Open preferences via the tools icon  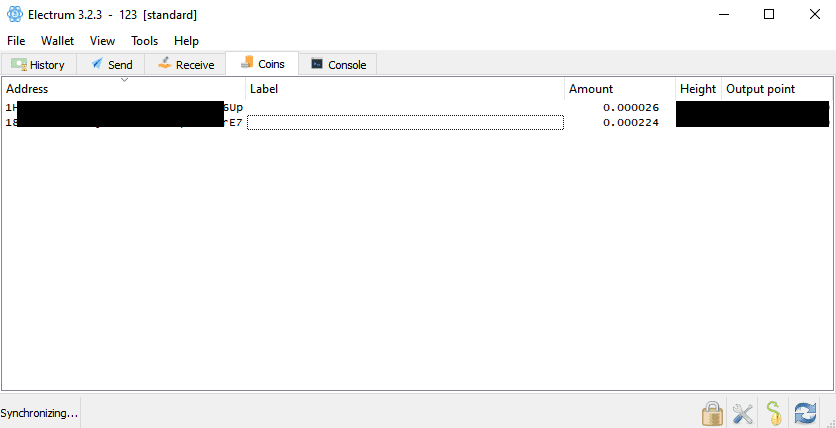click(x=742, y=412)
